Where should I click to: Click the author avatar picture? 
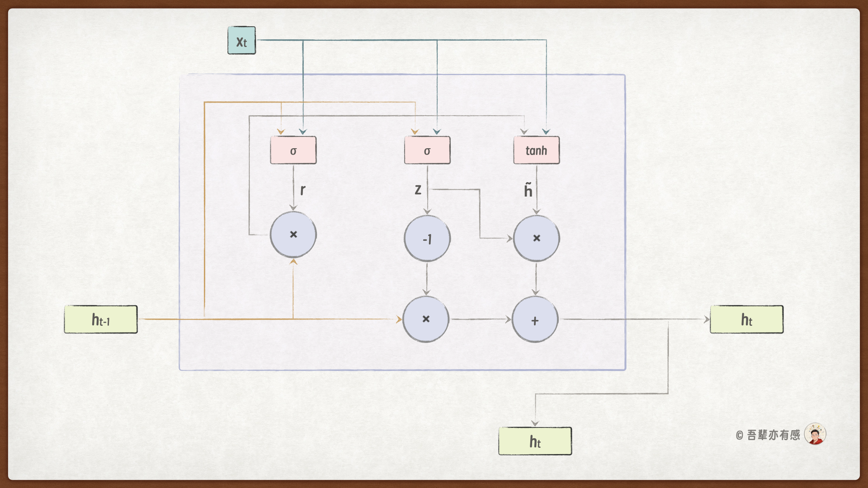[x=815, y=434]
